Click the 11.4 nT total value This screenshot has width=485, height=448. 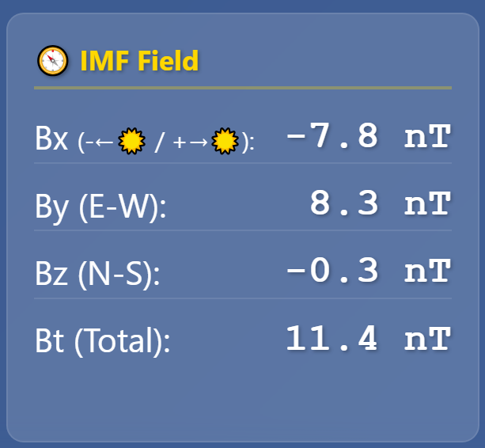(369, 338)
